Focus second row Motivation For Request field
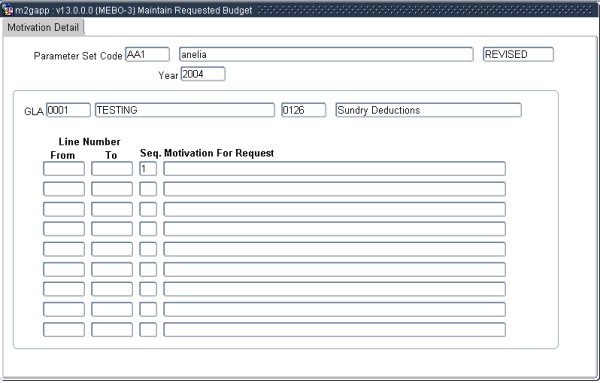 (334, 189)
